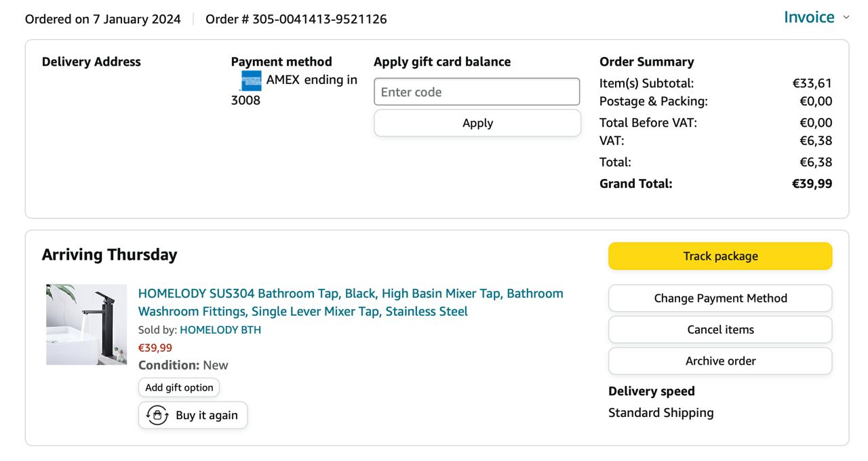
Task: Click the order number 305-0041413-9521126
Action: pos(319,19)
